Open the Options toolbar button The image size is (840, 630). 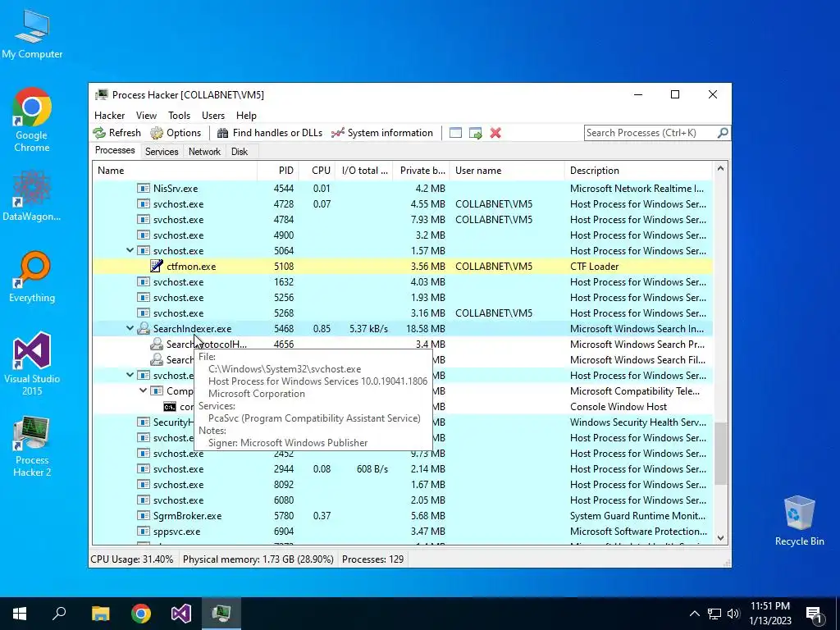point(176,133)
